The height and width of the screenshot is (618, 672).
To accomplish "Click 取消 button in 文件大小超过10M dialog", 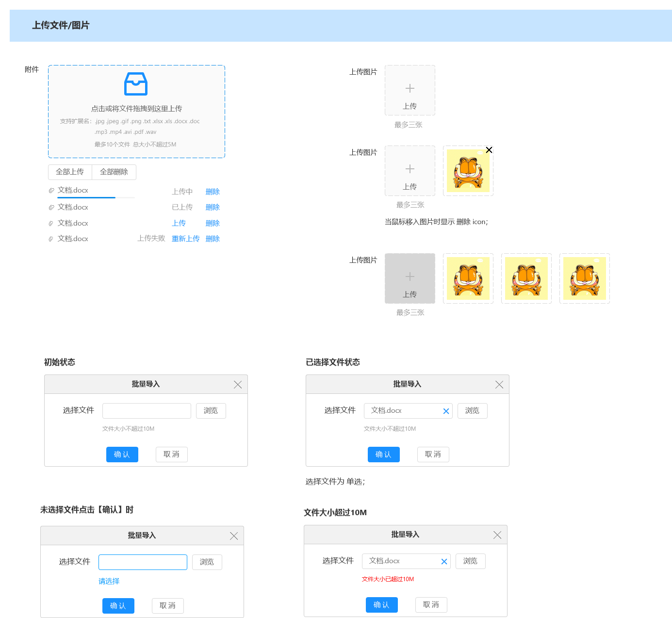I will coord(431,605).
